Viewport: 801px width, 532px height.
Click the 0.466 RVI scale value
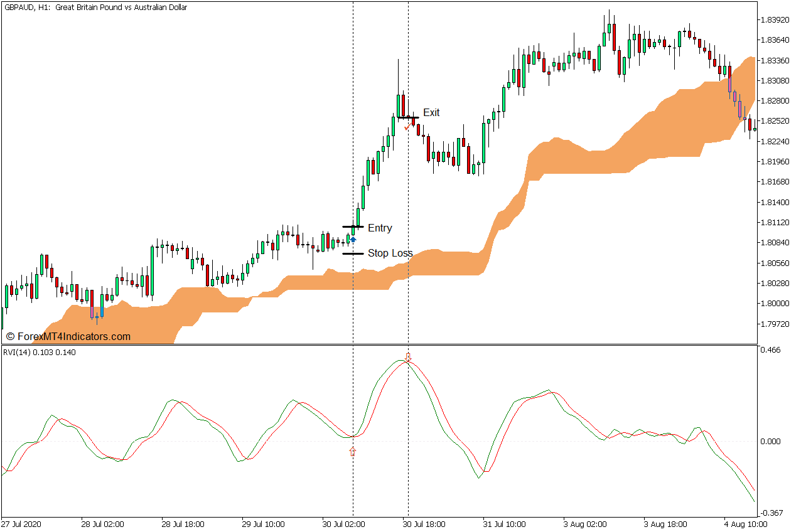(771, 350)
